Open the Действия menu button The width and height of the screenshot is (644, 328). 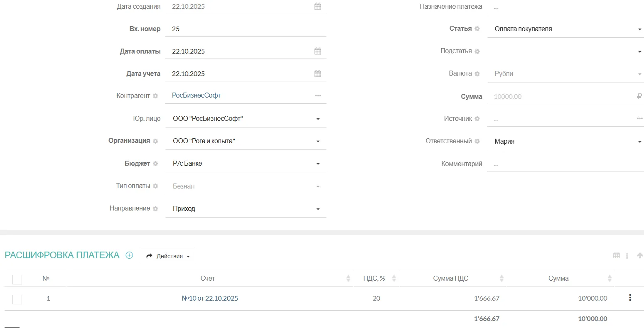point(168,256)
